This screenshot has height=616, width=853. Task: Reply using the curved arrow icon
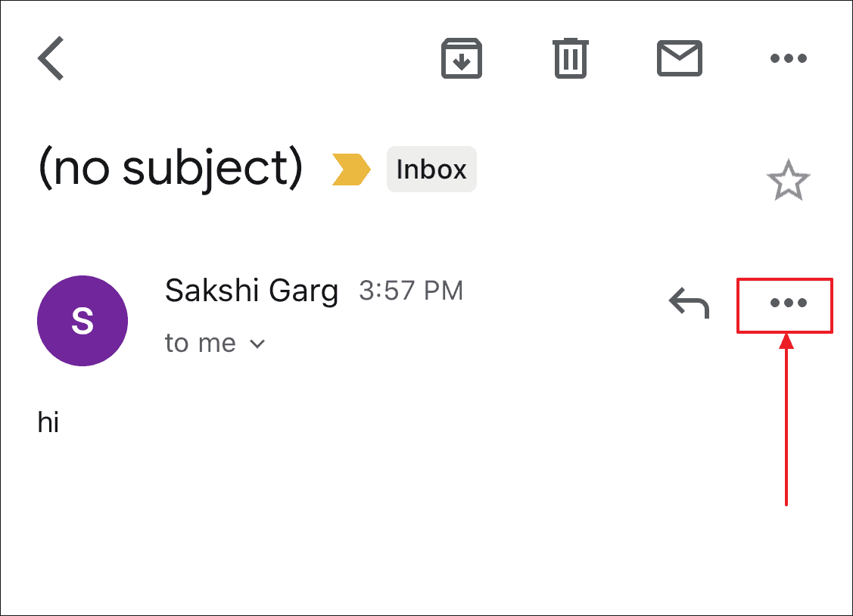(690, 302)
